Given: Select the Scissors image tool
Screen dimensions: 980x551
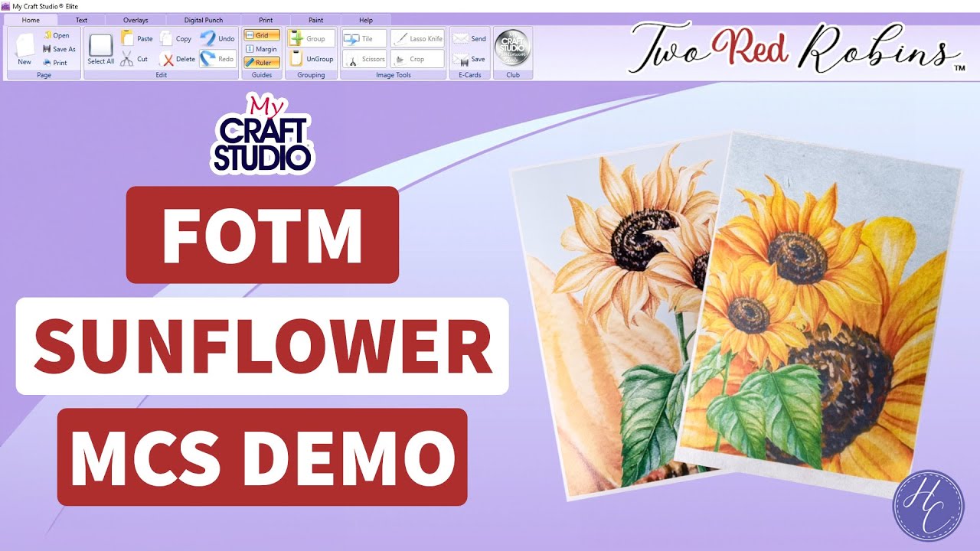Looking at the screenshot, I should pos(364,59).
